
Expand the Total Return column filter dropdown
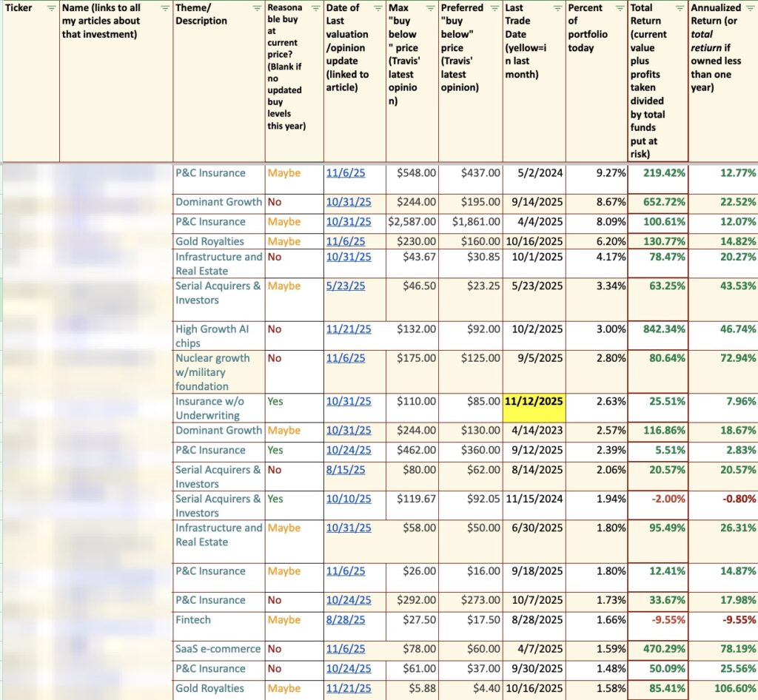point(679,8)
